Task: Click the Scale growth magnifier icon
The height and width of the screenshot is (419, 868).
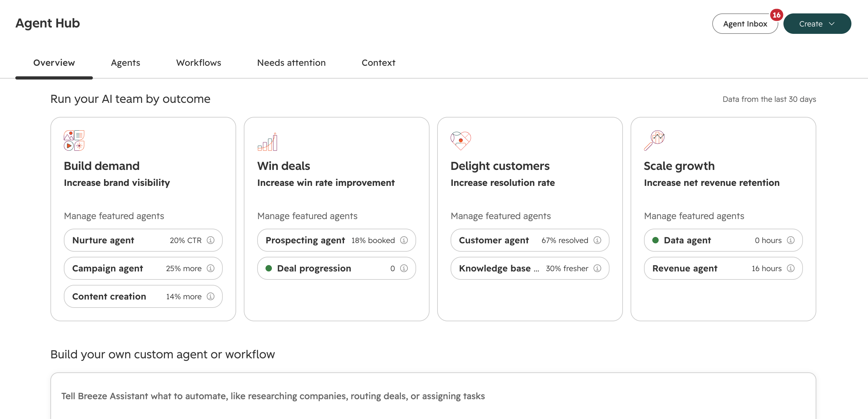Action: (654, 140)
